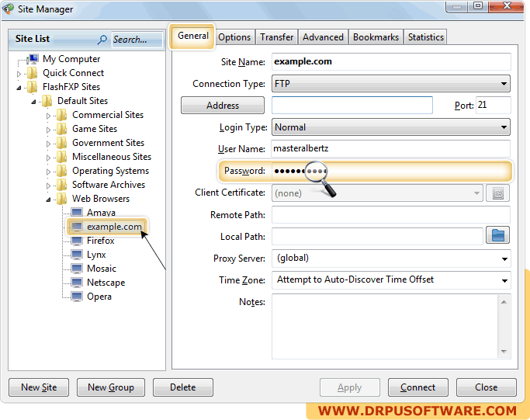The height and width of the screenshot is (420, 530).
Task: Focus the Site List search field
Action: [x=137, y=40]
